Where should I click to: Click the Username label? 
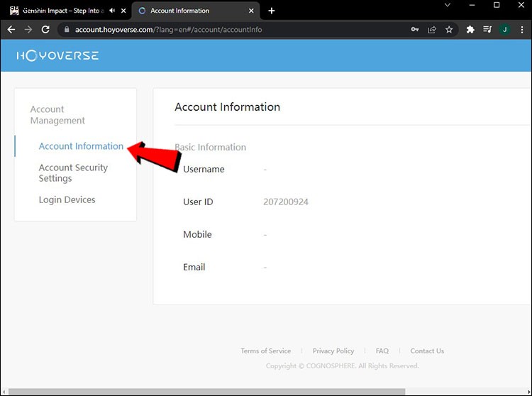point(204,170)
